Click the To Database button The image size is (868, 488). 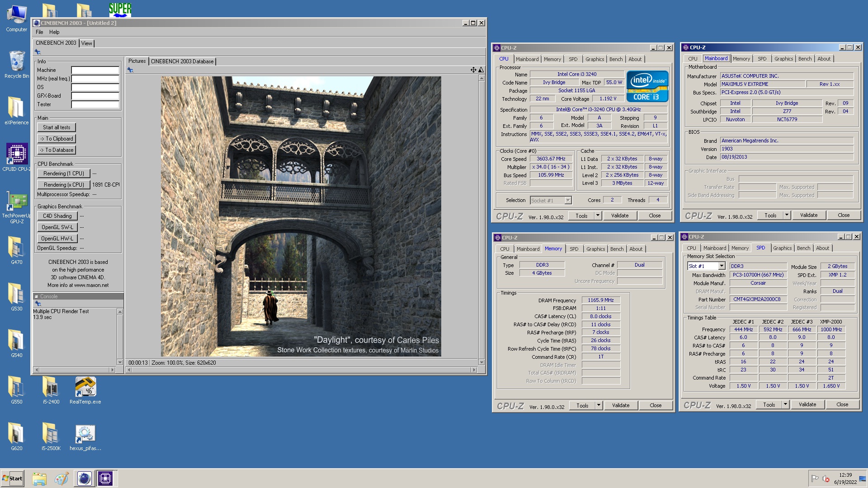57,150
